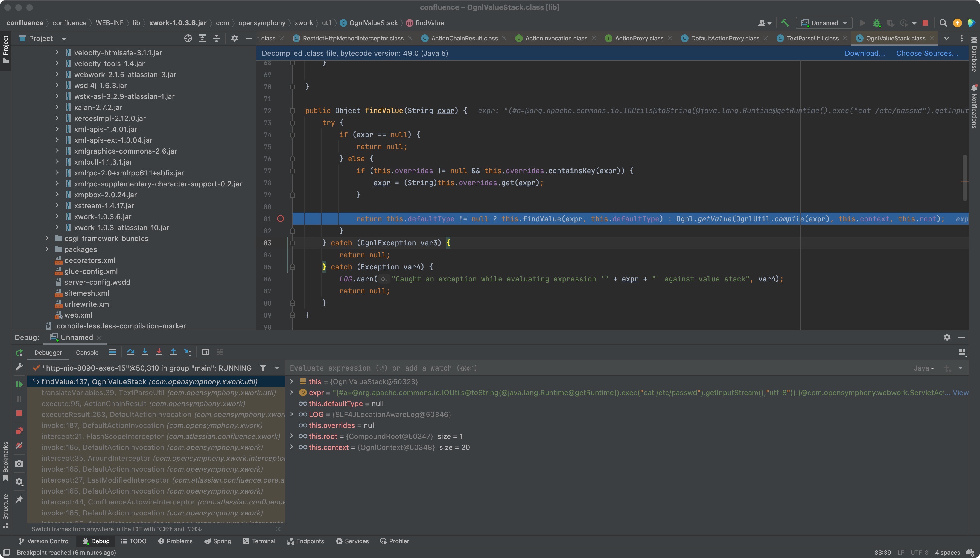
Task: Open the Database side panel tab
Action: [x=974, y=54]
